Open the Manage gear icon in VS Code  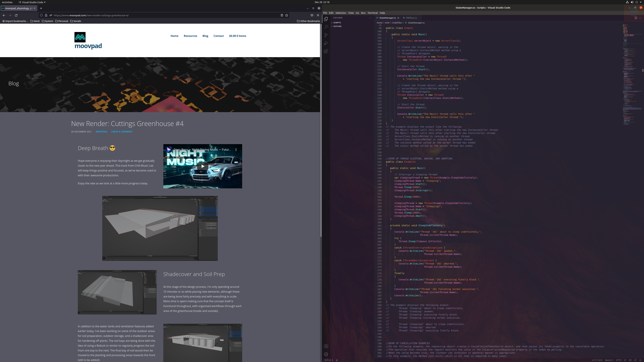(x=326, y=354)
